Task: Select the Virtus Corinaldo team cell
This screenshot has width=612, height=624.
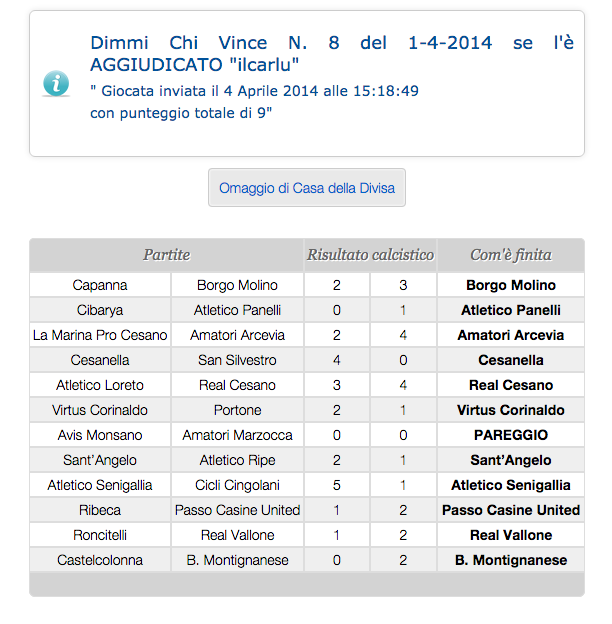Action: (x=100, y=410)
